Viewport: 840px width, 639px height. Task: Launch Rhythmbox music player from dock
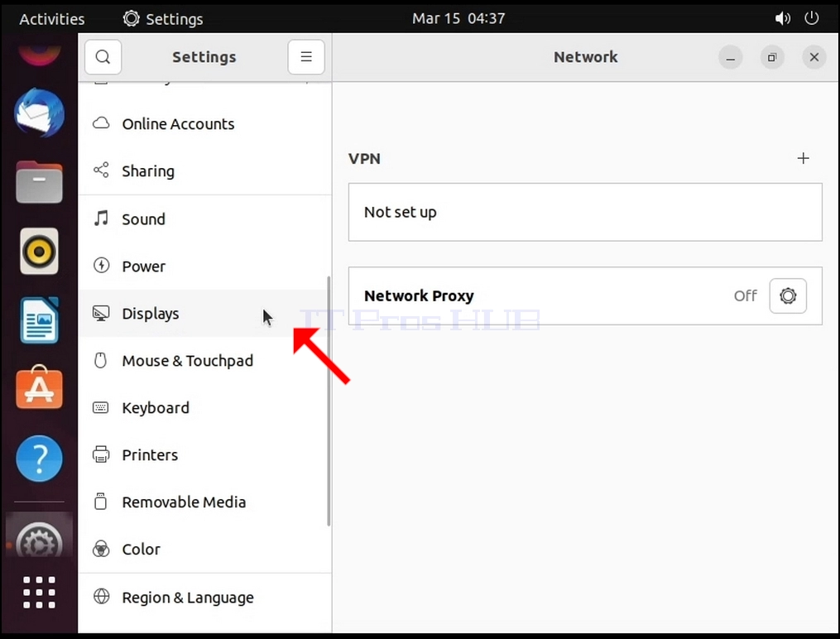click(x=39, y=251)
